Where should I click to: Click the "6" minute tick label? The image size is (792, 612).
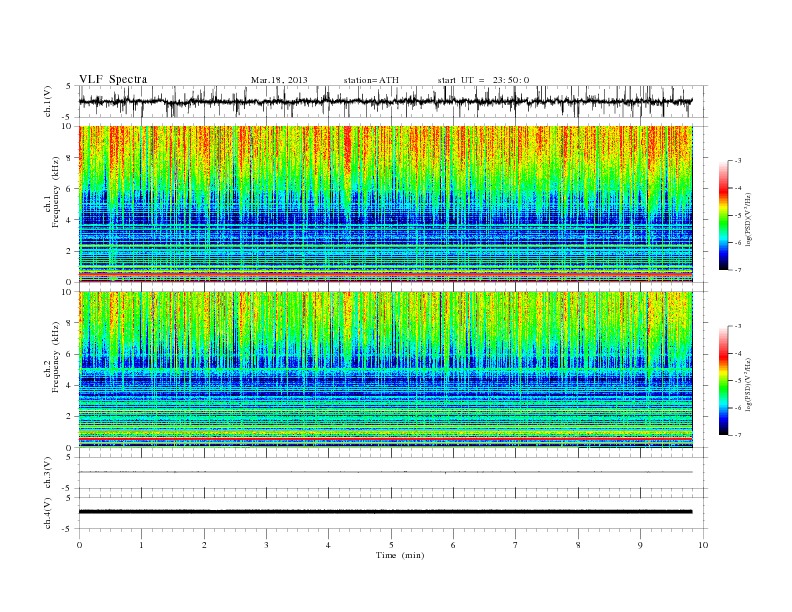click(x=453, y=545)
